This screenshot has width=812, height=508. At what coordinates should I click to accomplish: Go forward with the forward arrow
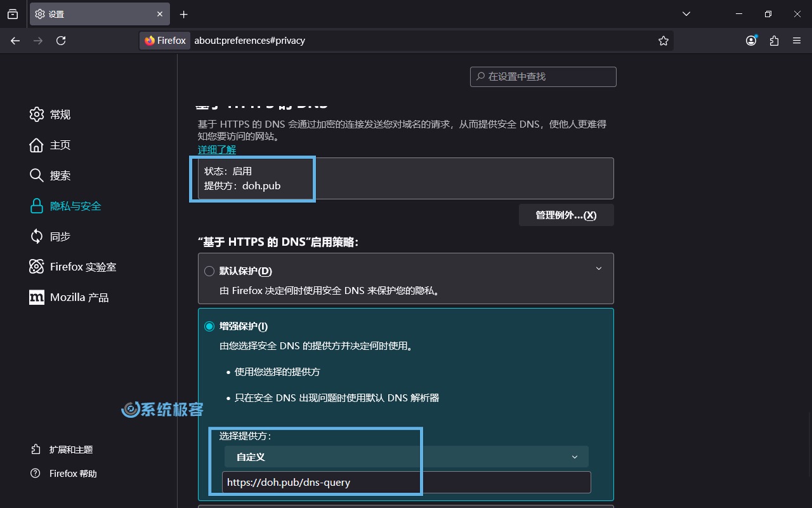[x=38, y=41]
